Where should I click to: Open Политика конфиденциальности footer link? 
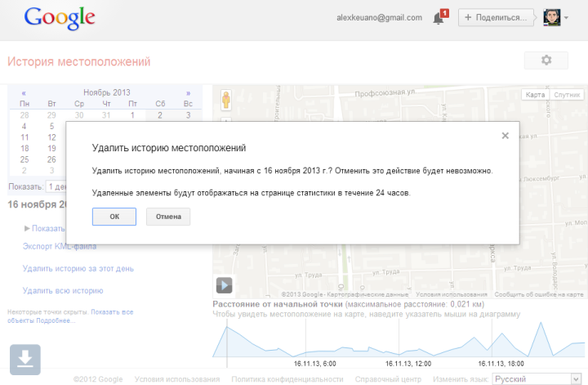click(x=287, y=379)
